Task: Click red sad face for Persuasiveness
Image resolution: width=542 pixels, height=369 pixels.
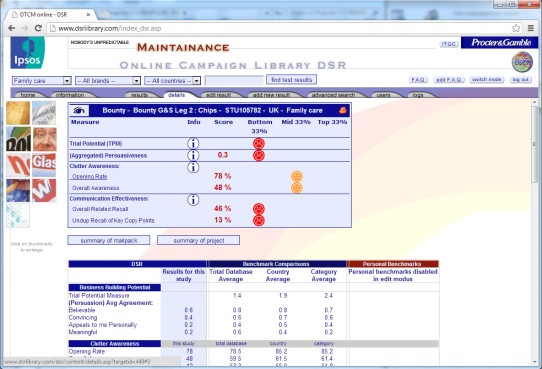Action: (x=259, y=155)
